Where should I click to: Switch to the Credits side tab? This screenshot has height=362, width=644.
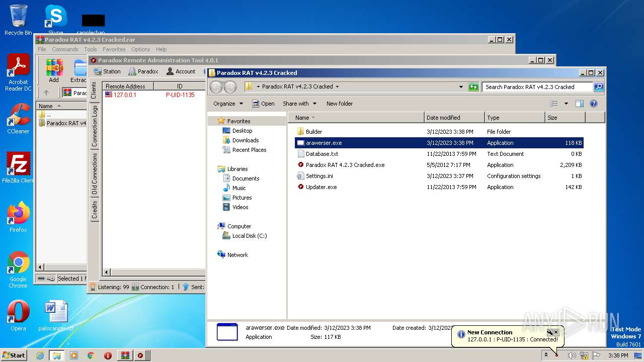click(94, 210)
